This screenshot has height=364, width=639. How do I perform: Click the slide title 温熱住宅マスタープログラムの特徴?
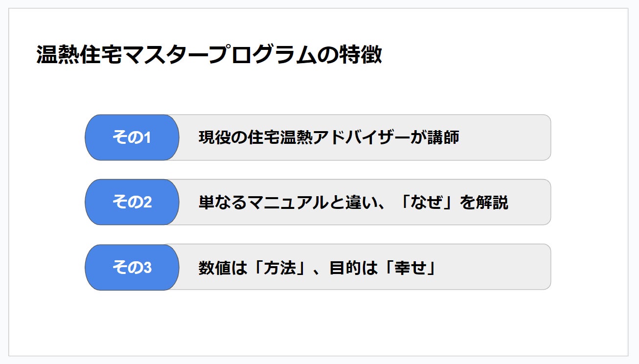click(209, 55)
